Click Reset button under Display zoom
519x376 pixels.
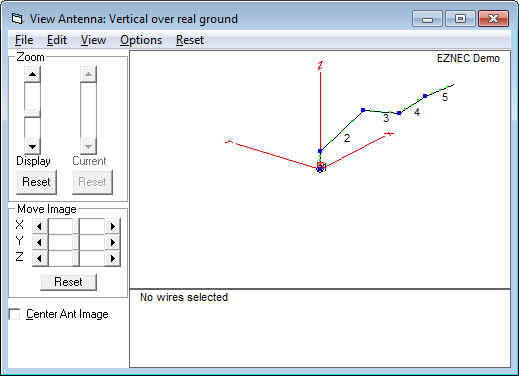(x=36, y=182)
